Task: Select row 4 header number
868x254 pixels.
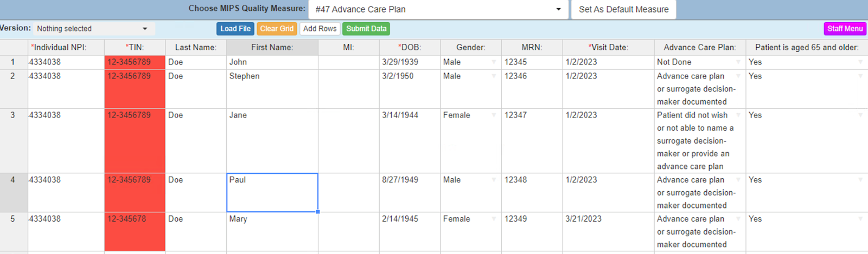Action: [13, 180]
